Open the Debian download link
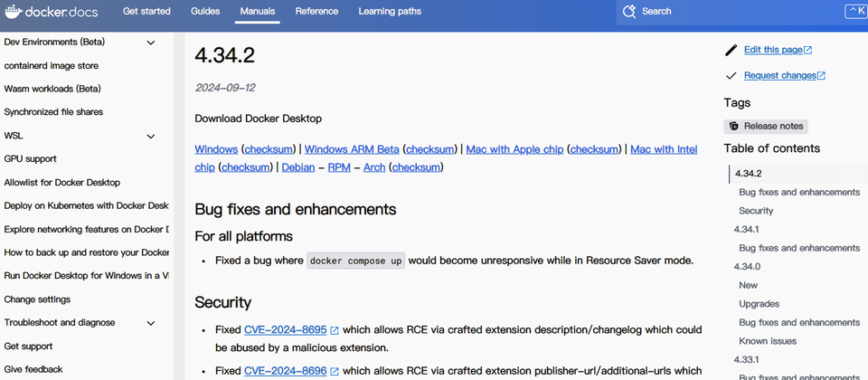 pyautogui.click(x=298, y=167)
